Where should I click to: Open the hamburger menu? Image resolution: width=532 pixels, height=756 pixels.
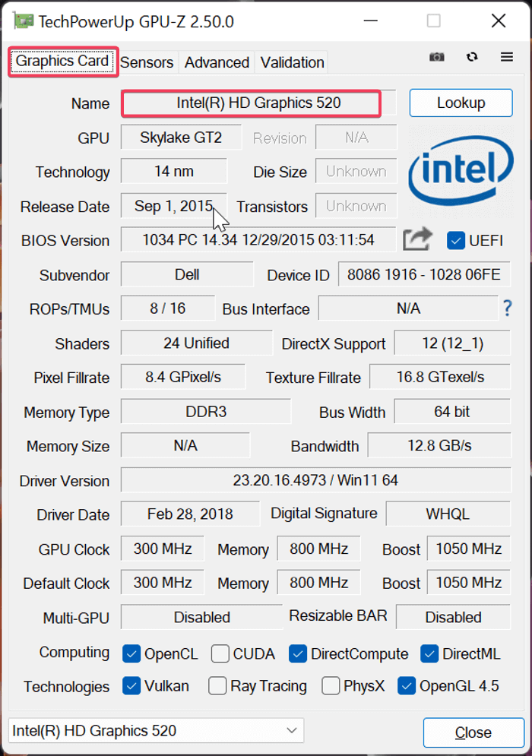[x=505, y=56]
